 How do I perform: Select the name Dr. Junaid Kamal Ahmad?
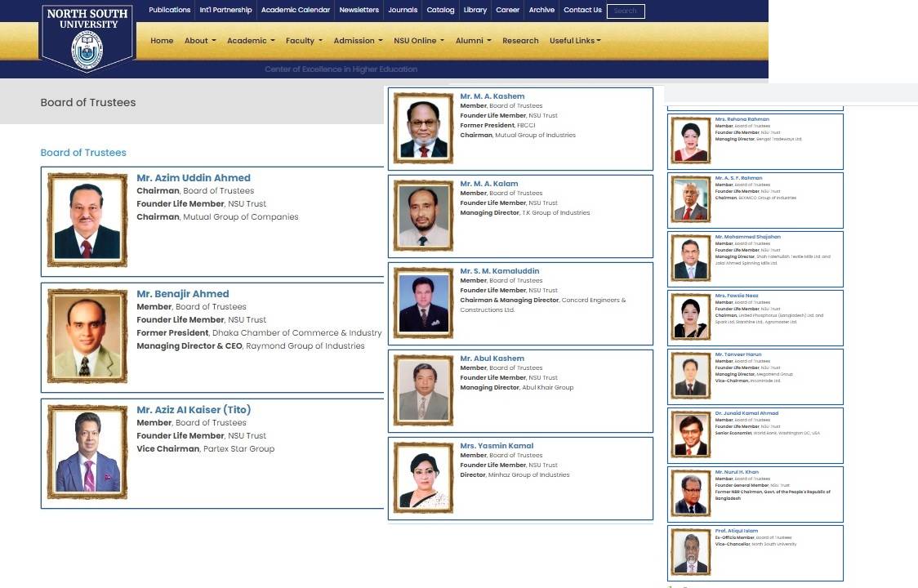coord(746,413)
